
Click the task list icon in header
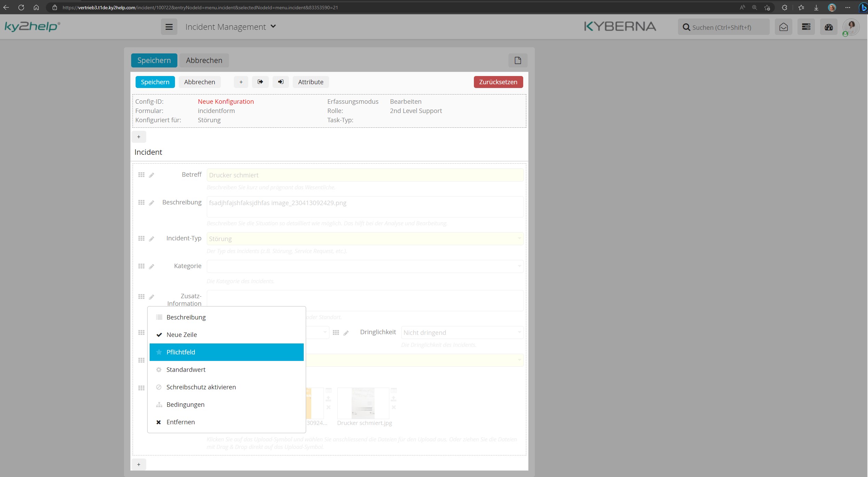pyautogui.click(x=806, y=27)
